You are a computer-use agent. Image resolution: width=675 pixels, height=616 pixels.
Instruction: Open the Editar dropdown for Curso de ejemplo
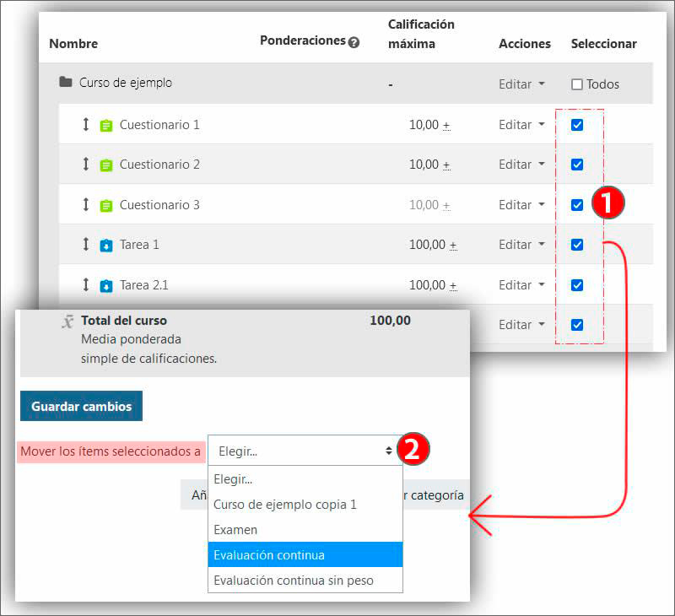tap(521, 84)
